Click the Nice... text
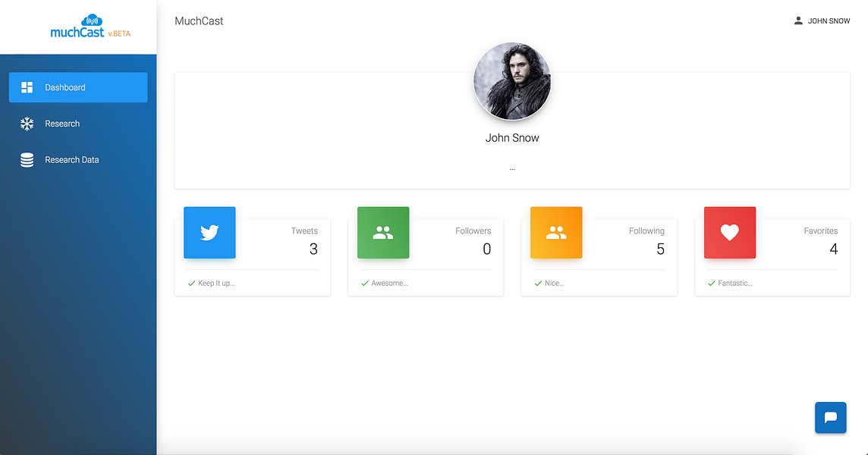Screen dimensions: 868x455 coord(555,284)
